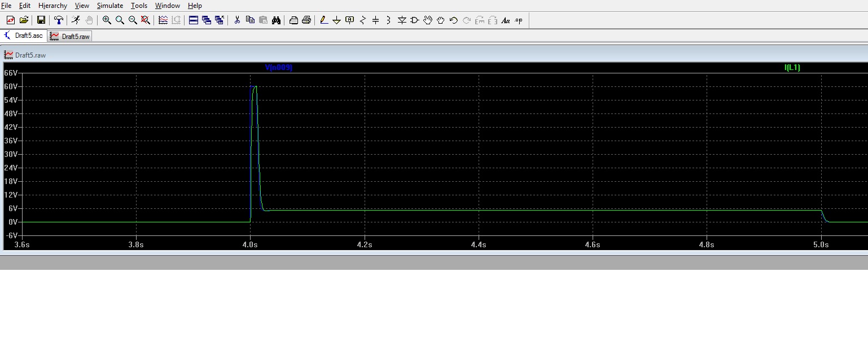Viewport: 868px width, 350px height.
Task: Click the Print Setup icon
Action: [x=293, y=20]
